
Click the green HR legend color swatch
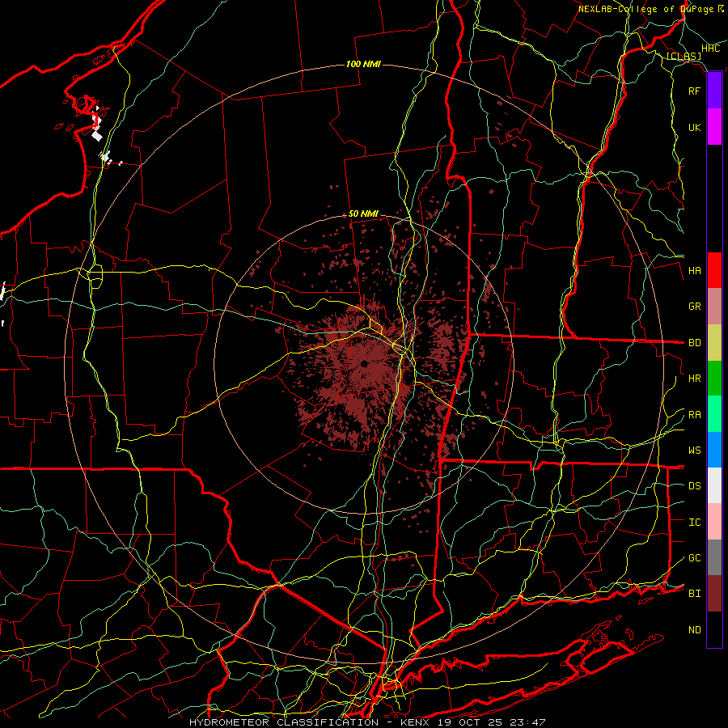[714, 379]
